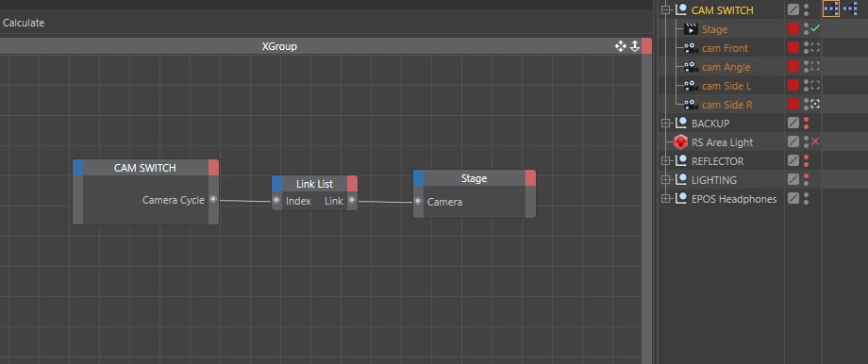Select the REFLECTOR null object
The image size is (868, 364).
tap(717, 161)
